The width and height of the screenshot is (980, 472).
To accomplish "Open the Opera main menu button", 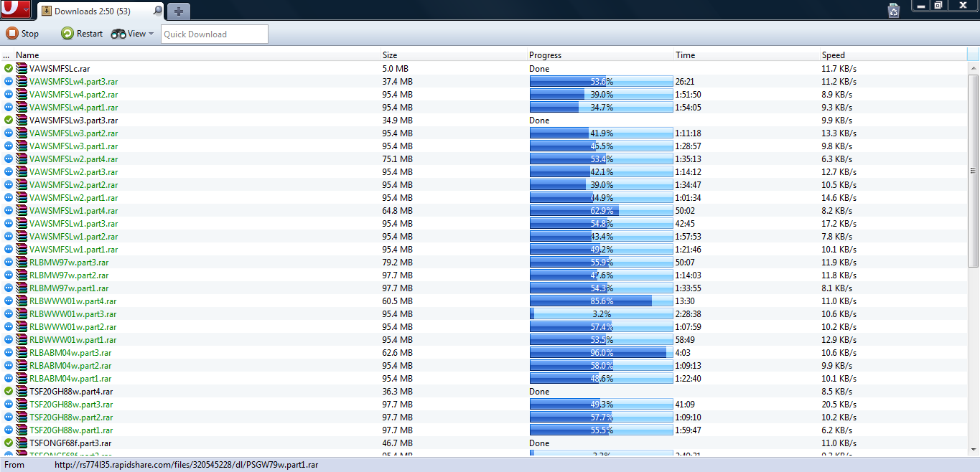I will coord(15,10).
